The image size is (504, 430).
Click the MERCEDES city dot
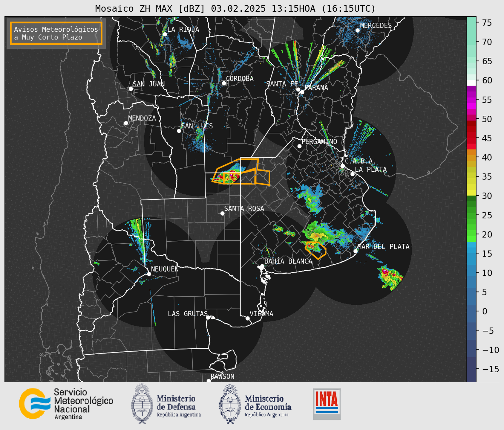point(357,31)
